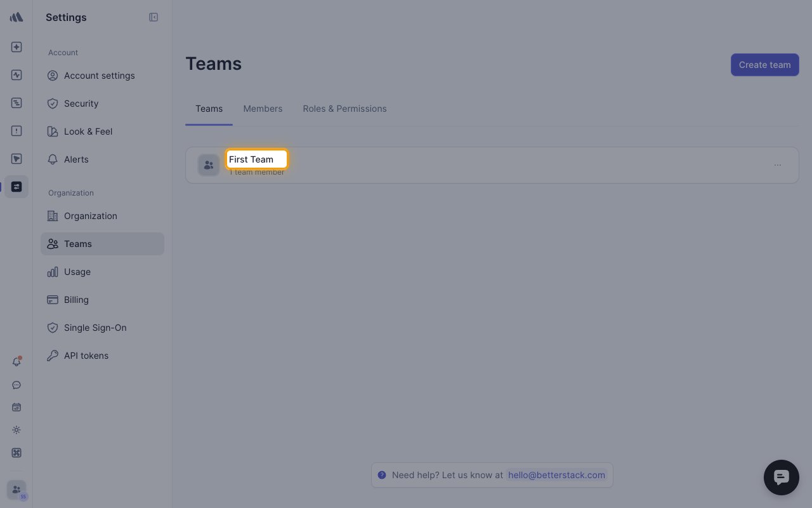The image size is (812, 508).
Task: Switch to Roles & Permissions tab
Action: click(344, 109)
